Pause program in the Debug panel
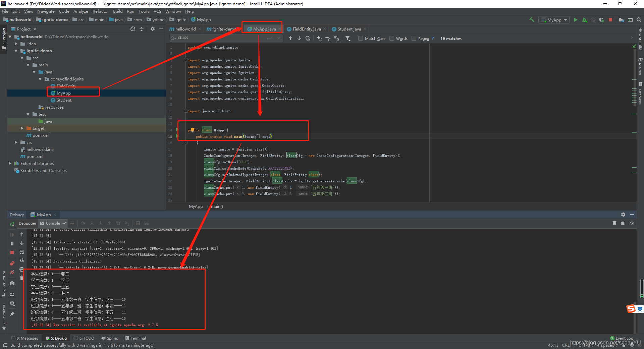This screenshot has height=349, width=644. coord(12,243)
